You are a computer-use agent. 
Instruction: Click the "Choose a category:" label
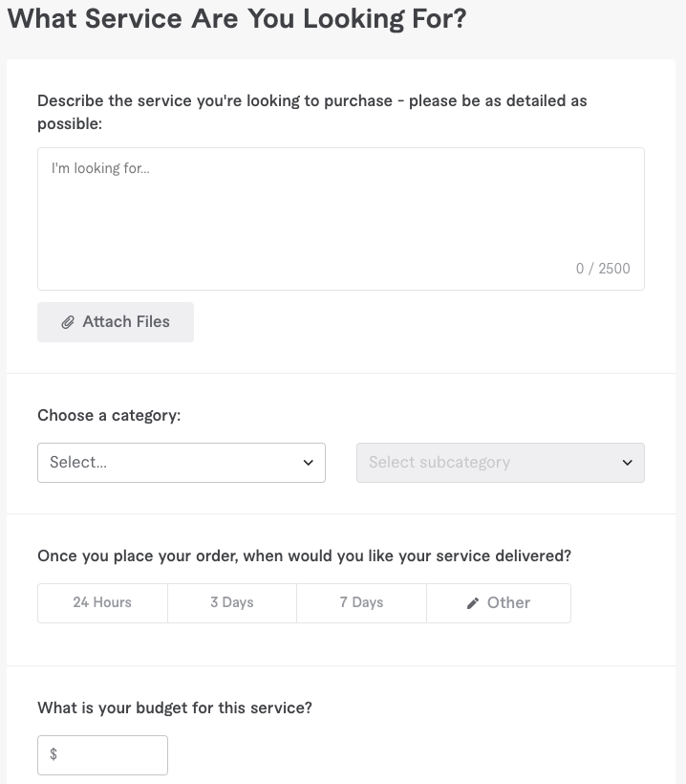pos(109,415)
